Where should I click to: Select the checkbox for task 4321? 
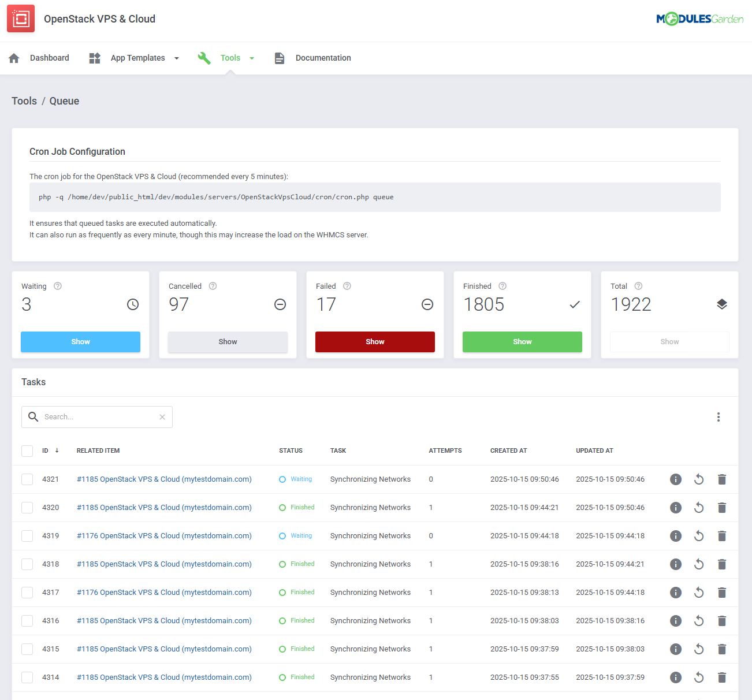(x=27, y=479)
